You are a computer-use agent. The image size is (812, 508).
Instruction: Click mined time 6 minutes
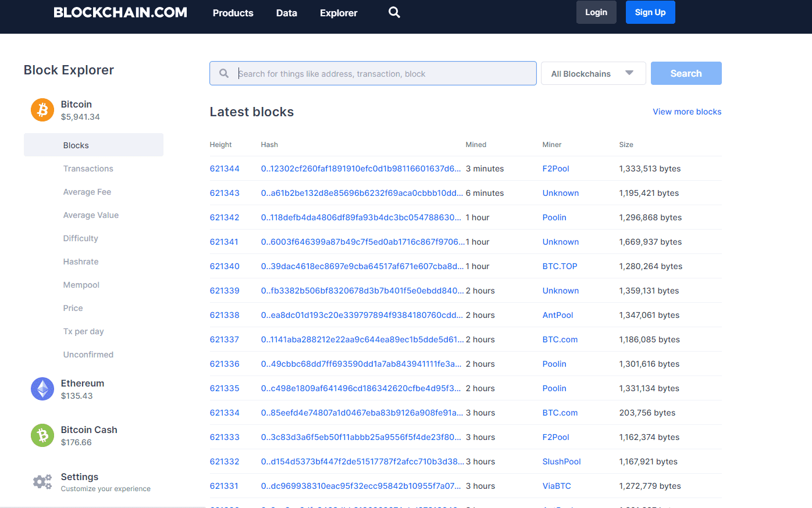pyautogui.click(x=485, y=193)
